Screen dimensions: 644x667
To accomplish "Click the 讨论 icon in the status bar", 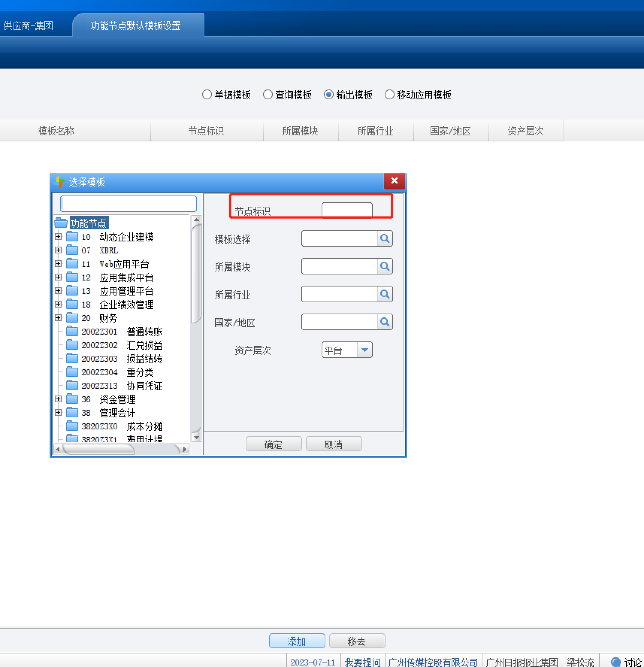I will [x=615, y=662].
